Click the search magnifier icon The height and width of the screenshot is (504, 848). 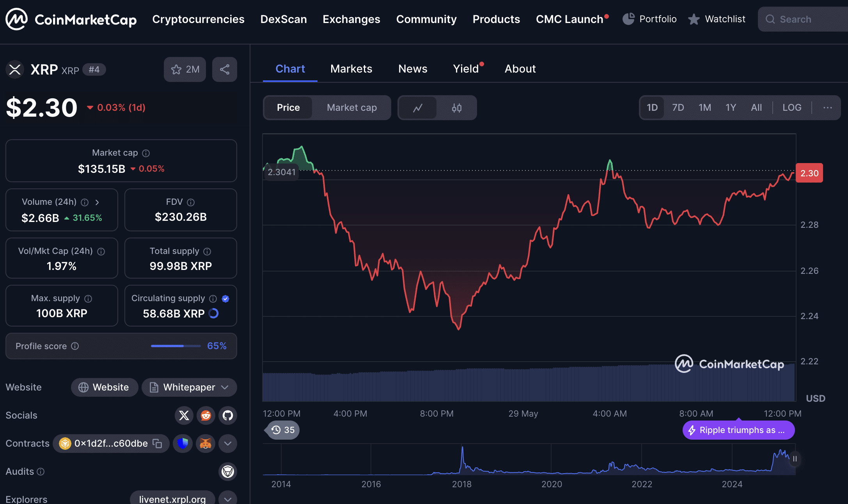pyautogui.click(x=770, y=19)
